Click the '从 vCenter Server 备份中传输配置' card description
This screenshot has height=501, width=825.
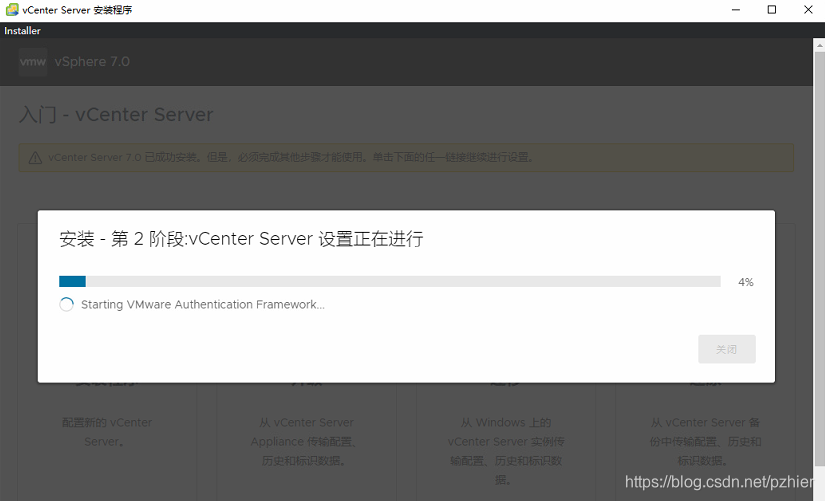[705, 442]
